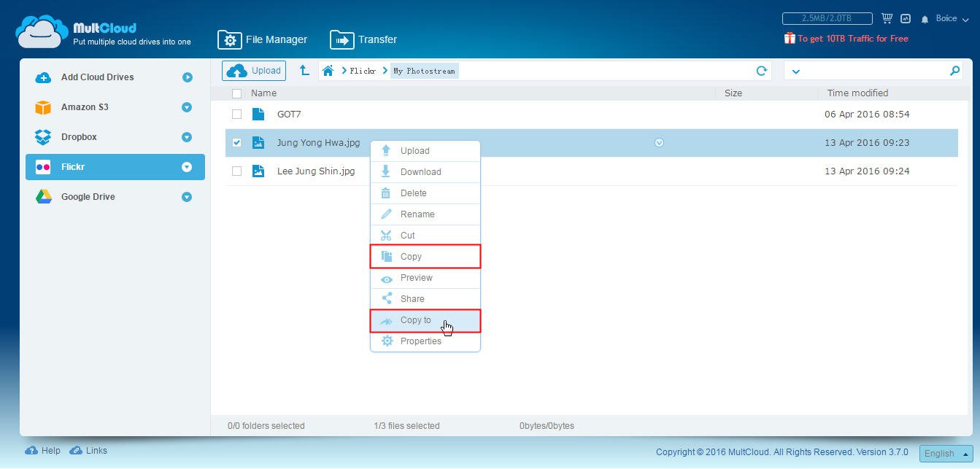Toggle the select-all checkbox in header
Image resolution: width=980 pixels, height=469 pixels.
236,93
